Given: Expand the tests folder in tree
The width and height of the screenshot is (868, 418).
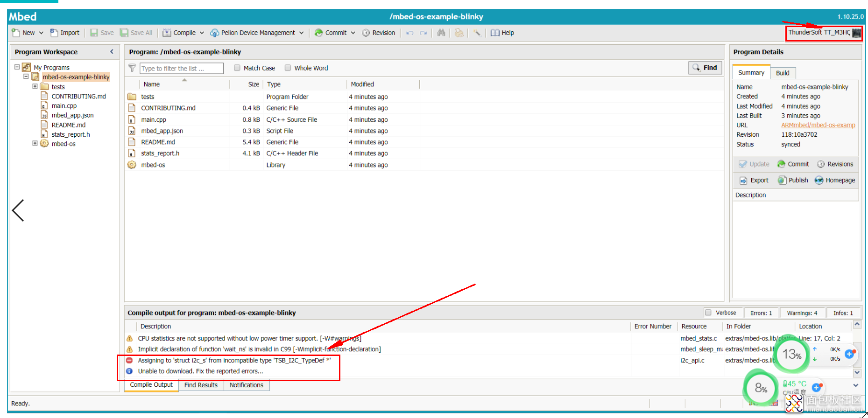Looking at the screenshot, I should click(35, 86).
